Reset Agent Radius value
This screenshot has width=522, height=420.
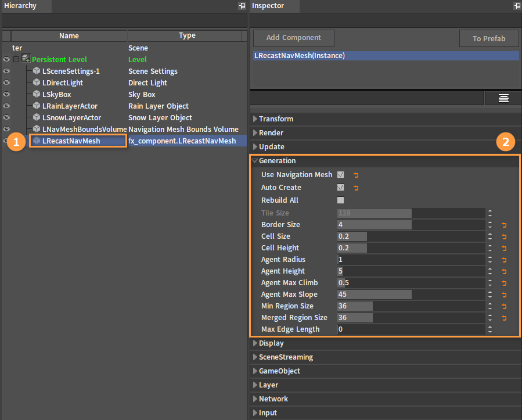(x=504, y=260)
